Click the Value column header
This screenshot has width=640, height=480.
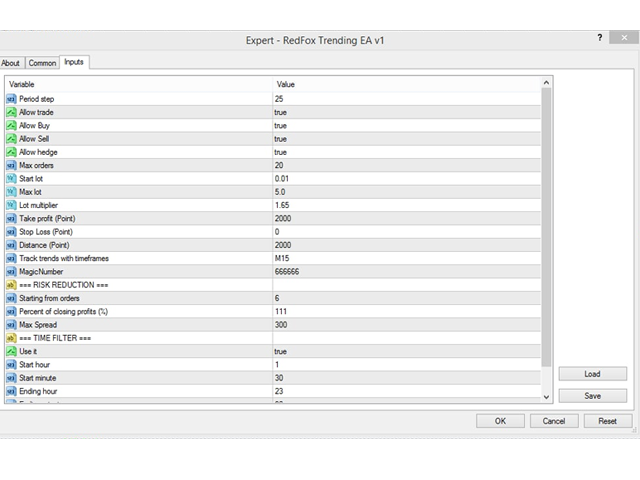click(407, 84)
